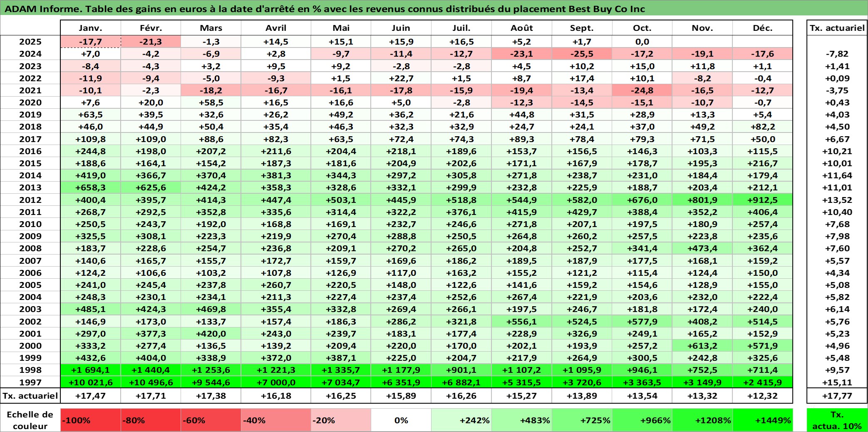The height and width of the screenshot is (432, 868).
Task: Click the 0% white scale swatch
Action: tap(401, 420)
